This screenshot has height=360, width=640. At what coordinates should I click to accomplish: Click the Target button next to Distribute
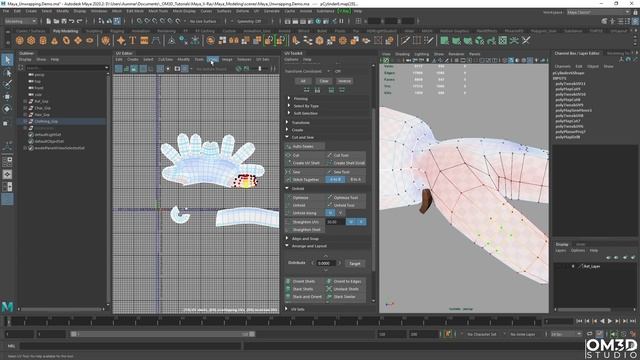pyautogui.click(x=355, y=263)
